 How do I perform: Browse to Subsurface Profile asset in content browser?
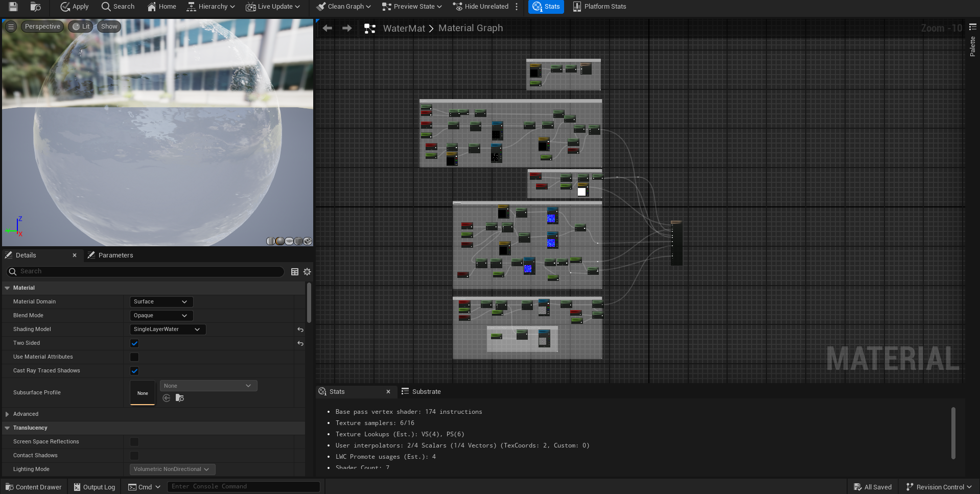180,398
